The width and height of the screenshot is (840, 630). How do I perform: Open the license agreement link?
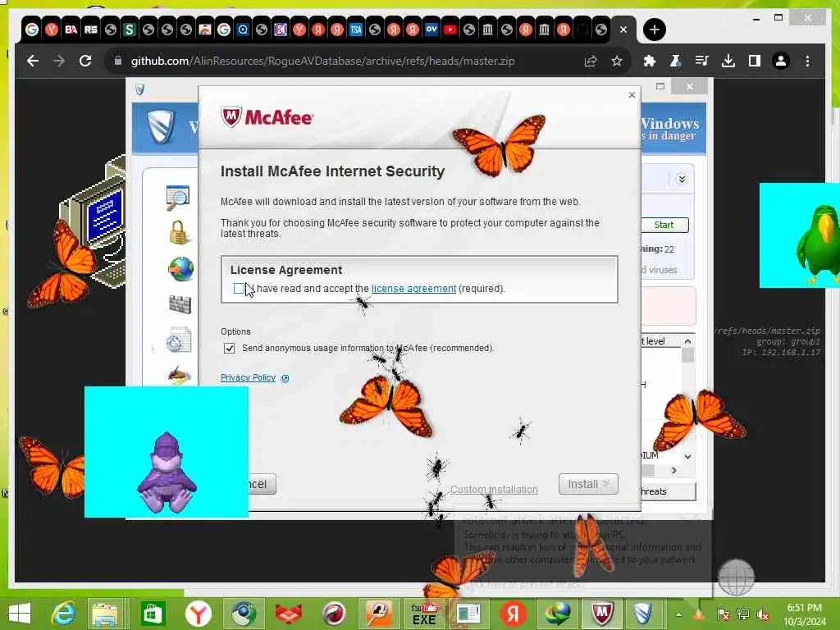coord(413,288)
